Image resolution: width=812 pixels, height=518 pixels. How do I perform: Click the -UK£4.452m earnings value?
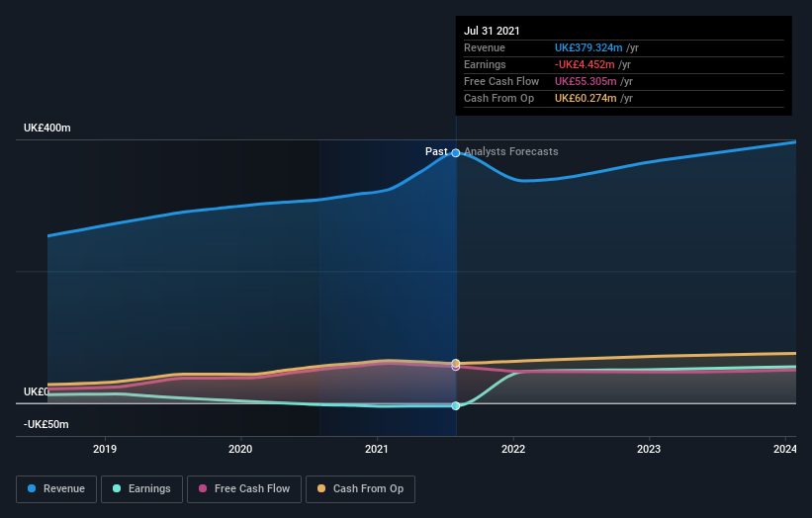[x=585, y=64]
